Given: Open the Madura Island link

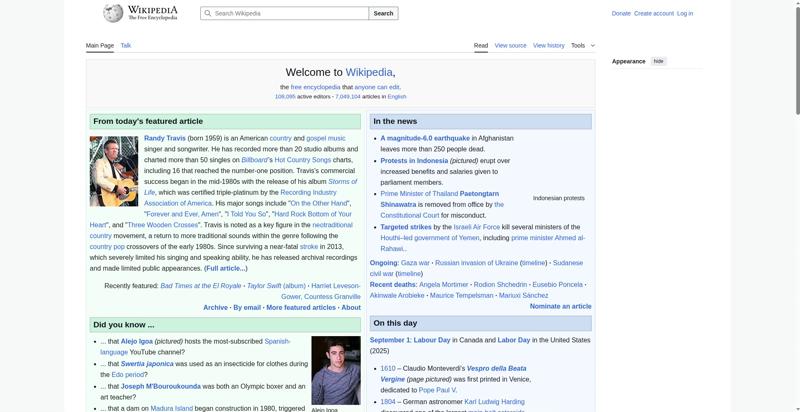Looking at the screenshot, I should pyautogui.click(x=171, y=408).
